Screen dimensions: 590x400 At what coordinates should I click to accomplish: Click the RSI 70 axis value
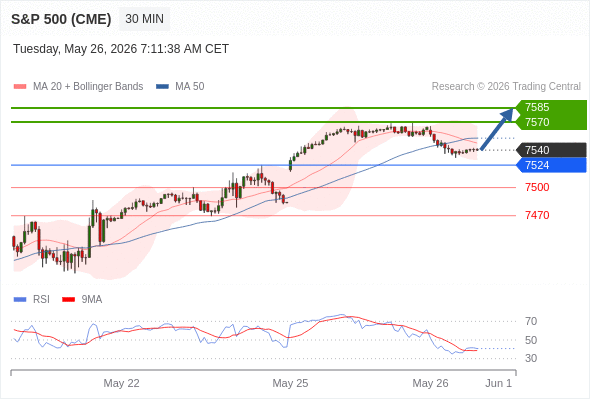(x=531, y=321)
